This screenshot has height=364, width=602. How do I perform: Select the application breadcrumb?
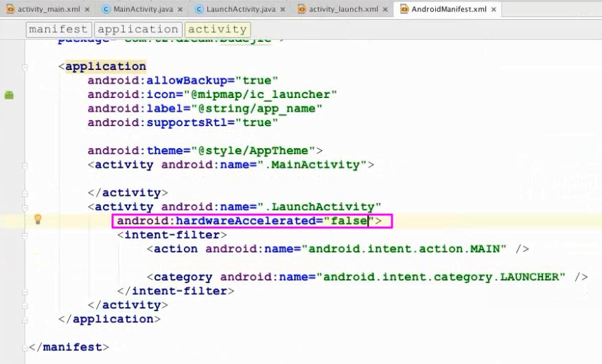click(x=137, y=29)
